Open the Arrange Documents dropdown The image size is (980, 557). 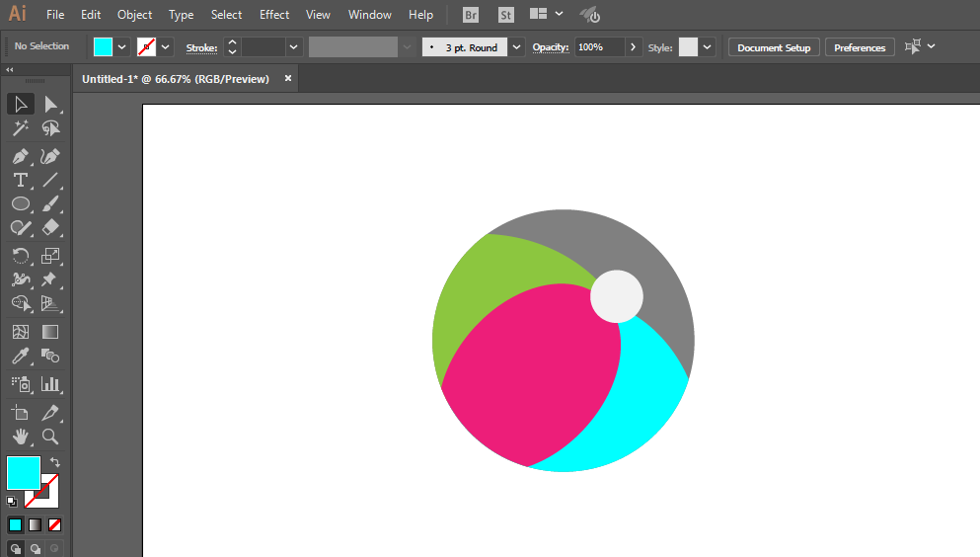(546, 14)
